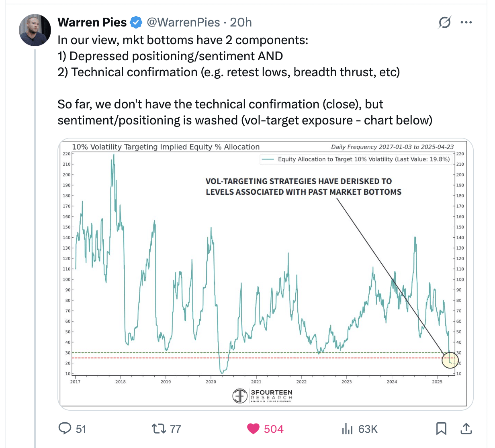
Task: Click the 3Fourteen Research logo in chart
Action: pyautogui.click(x=263, y=395)
